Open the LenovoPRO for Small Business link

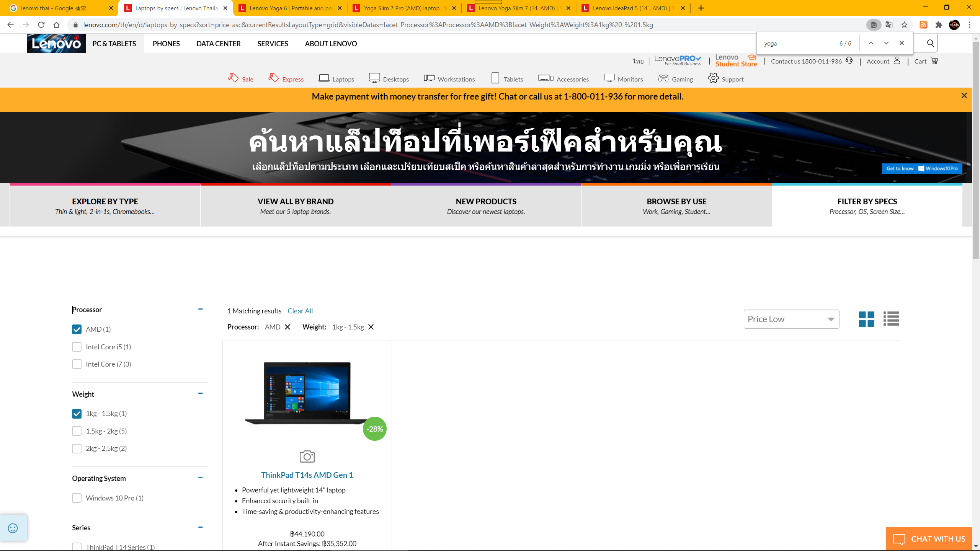[678, 60]
